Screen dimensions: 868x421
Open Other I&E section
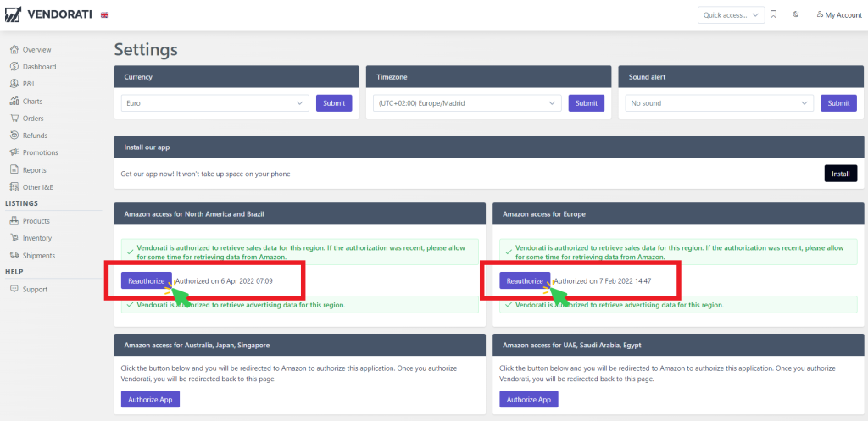pyautogui.click(x=37, y=187)
